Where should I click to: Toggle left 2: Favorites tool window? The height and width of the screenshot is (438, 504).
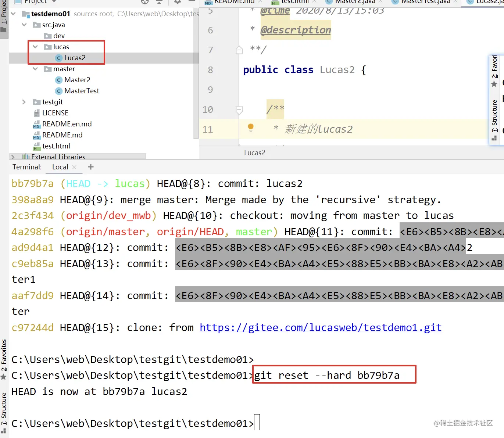(x=4, y=359)
